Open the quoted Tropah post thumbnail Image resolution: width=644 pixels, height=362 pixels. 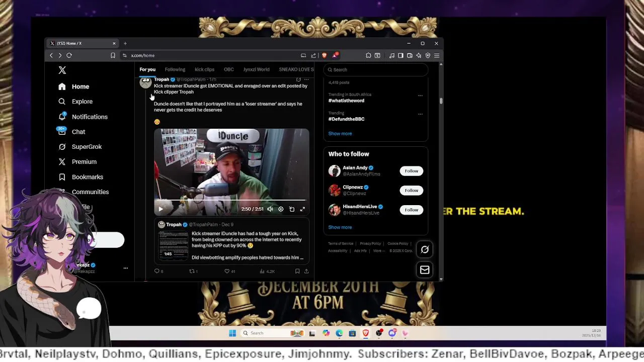pyautogui.click(x=174, y=246)
